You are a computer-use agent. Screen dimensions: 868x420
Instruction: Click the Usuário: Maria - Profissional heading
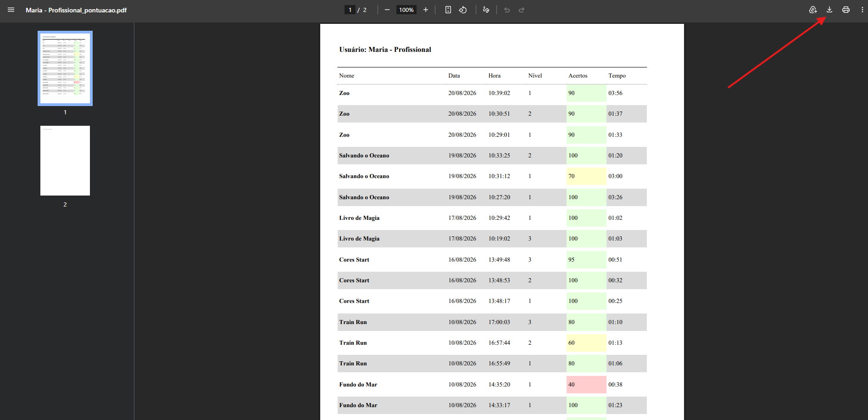[385, 50]
